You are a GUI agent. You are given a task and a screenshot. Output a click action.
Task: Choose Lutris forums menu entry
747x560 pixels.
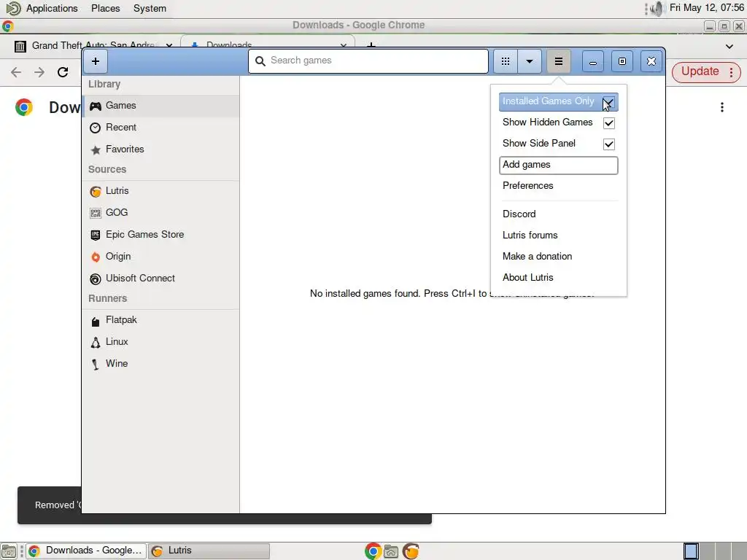[558, 236]
